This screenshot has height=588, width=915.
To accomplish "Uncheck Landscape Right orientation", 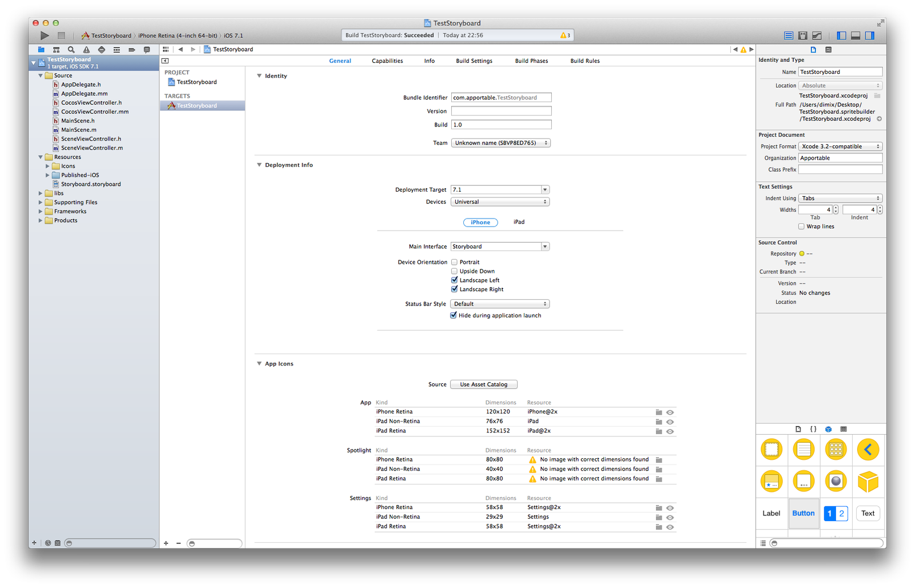I will point(454,289).
